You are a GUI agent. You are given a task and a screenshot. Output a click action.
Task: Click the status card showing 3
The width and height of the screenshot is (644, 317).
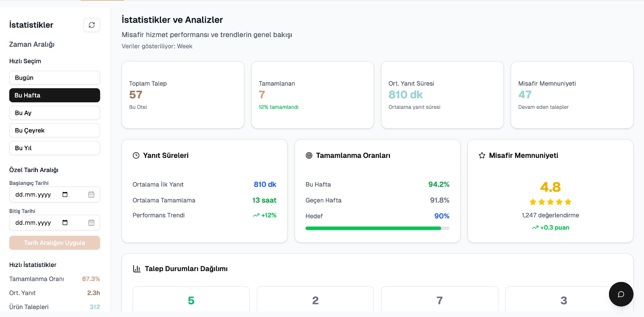click(564, 299)
